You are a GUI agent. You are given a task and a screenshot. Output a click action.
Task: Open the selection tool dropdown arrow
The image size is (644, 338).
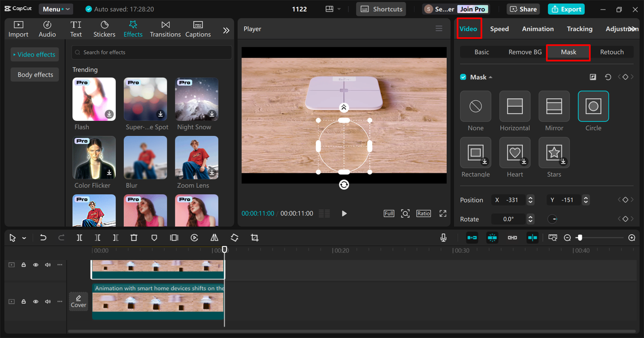coord(24,238)
